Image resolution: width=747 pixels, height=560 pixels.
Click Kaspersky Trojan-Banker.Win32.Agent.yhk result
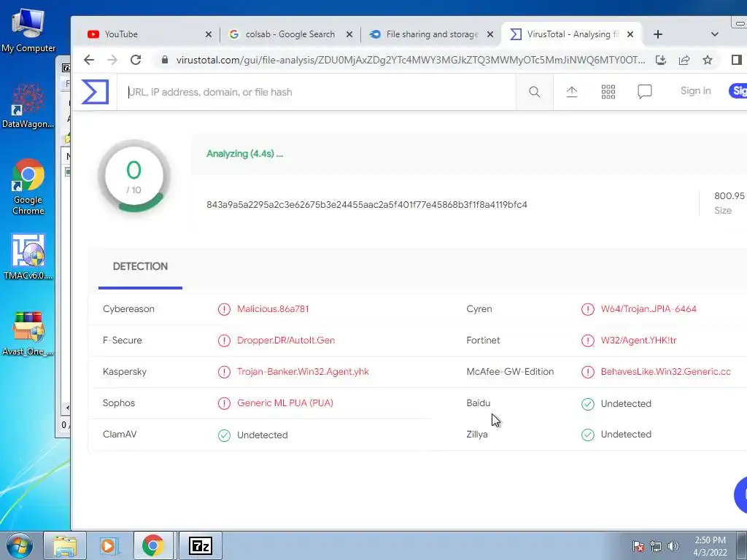[x=303, y=372]
